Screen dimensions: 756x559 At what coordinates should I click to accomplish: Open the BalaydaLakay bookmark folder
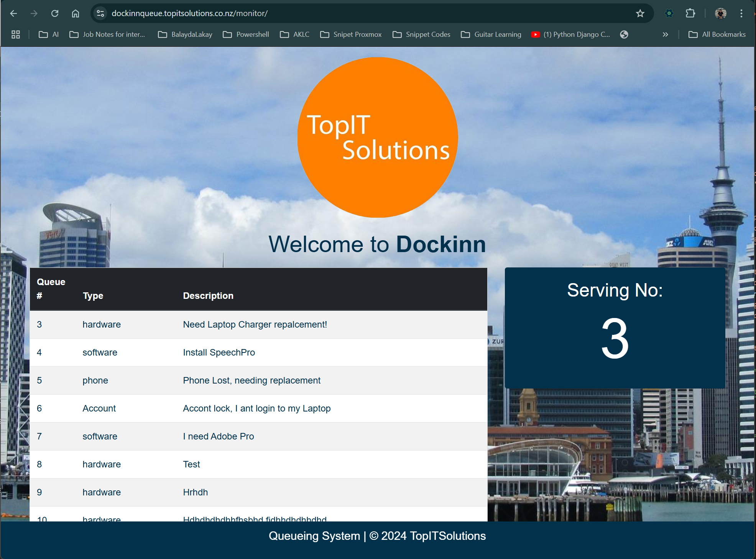point(185,34)
